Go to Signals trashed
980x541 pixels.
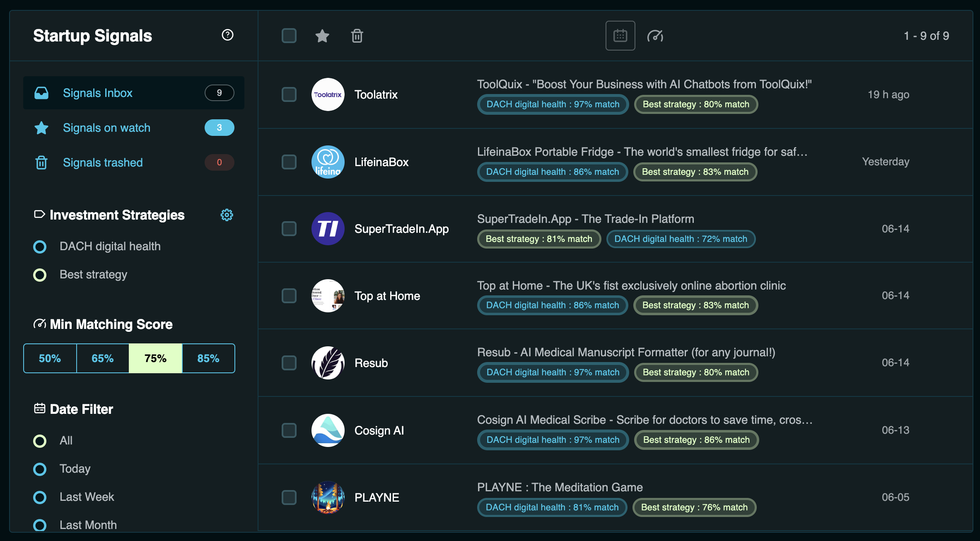coord(103,162)
